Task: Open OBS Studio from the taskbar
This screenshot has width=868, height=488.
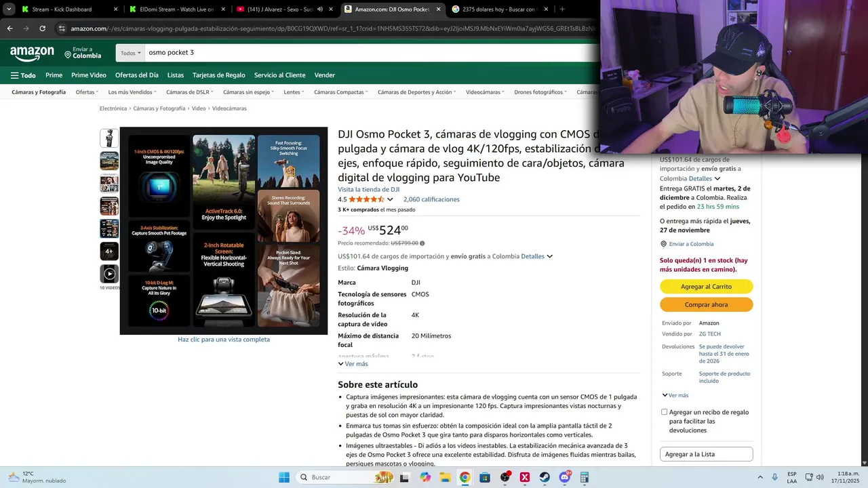Action: [505, 477]
